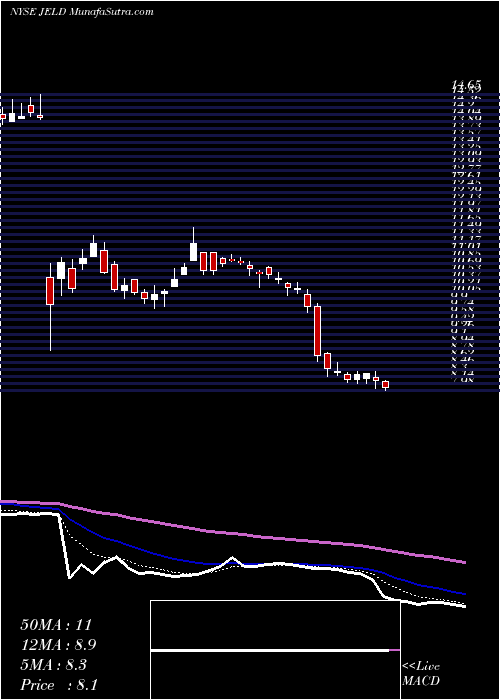This screenshot has width=500, height=700.
Task: Click the Price : 8.1 readout
Action: [58, 685]
